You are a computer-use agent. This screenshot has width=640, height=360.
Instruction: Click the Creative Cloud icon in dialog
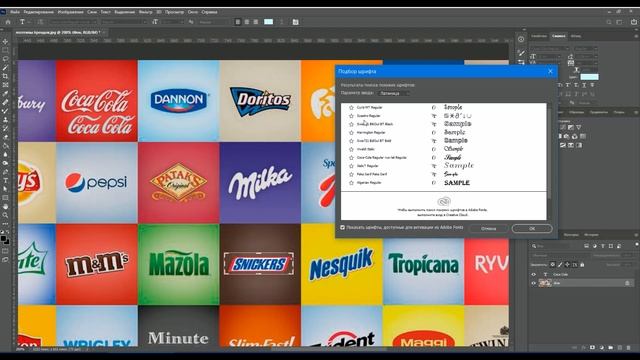pyautogui.click(x=444, y=201)
